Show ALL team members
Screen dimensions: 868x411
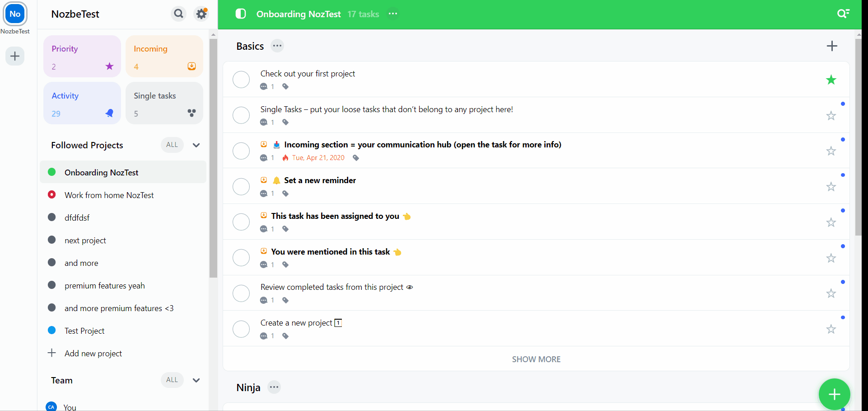coord(172,380)
